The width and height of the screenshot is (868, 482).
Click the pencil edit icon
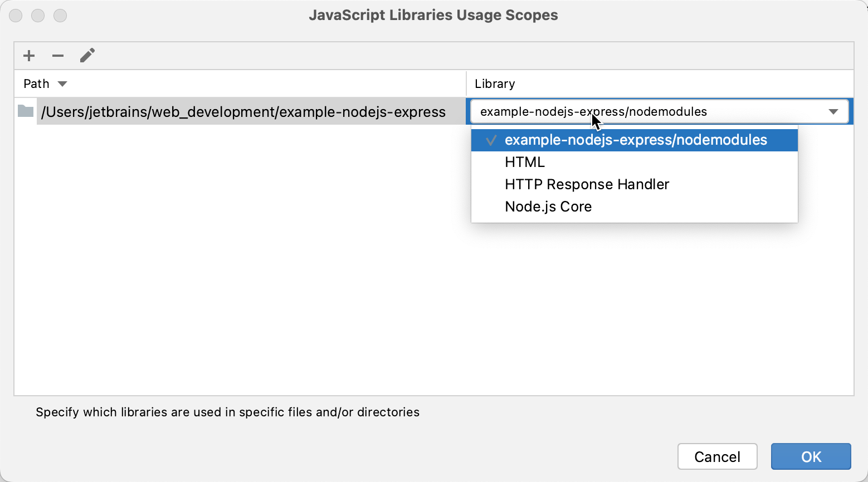[x=87, y=56]
